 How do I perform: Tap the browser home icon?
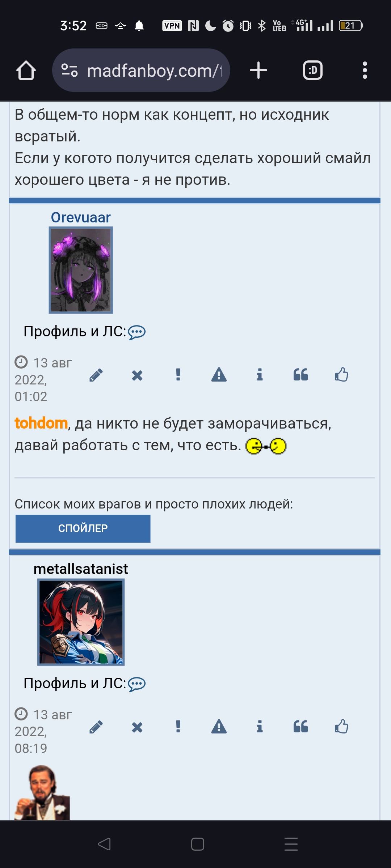pos(26,70)
